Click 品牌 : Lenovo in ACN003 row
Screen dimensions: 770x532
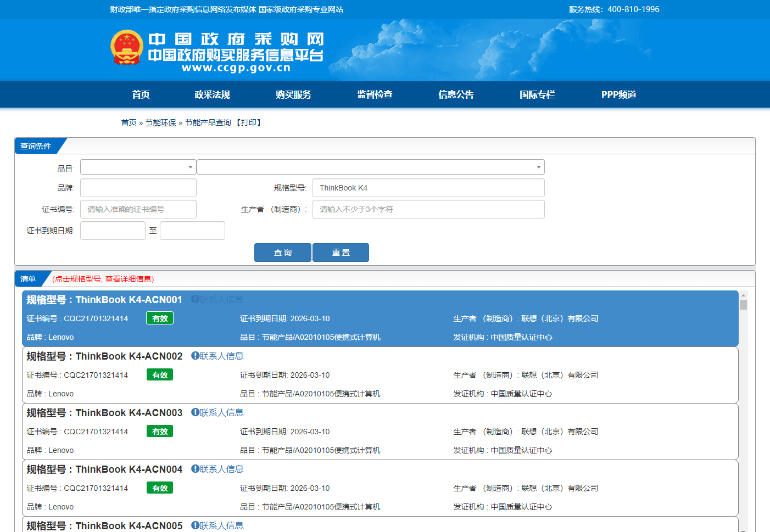(50, 450)
